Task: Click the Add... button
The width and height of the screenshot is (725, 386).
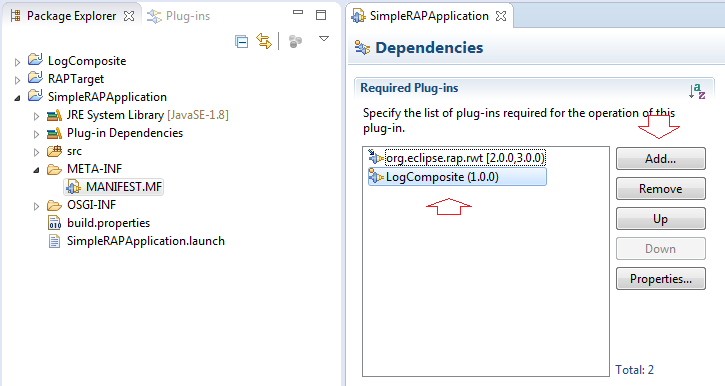Action: (x=661, y=159)
